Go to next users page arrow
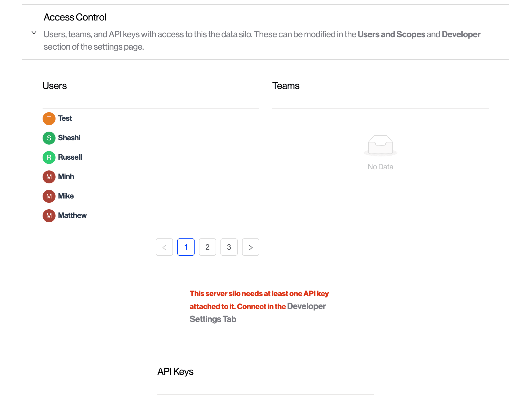This screenshot has width=532, height=404. pos(251,247)
